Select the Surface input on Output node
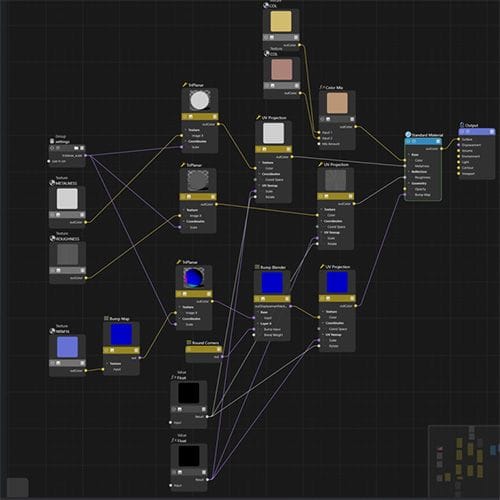The image size is (500, 500). [x=466, y=139]
